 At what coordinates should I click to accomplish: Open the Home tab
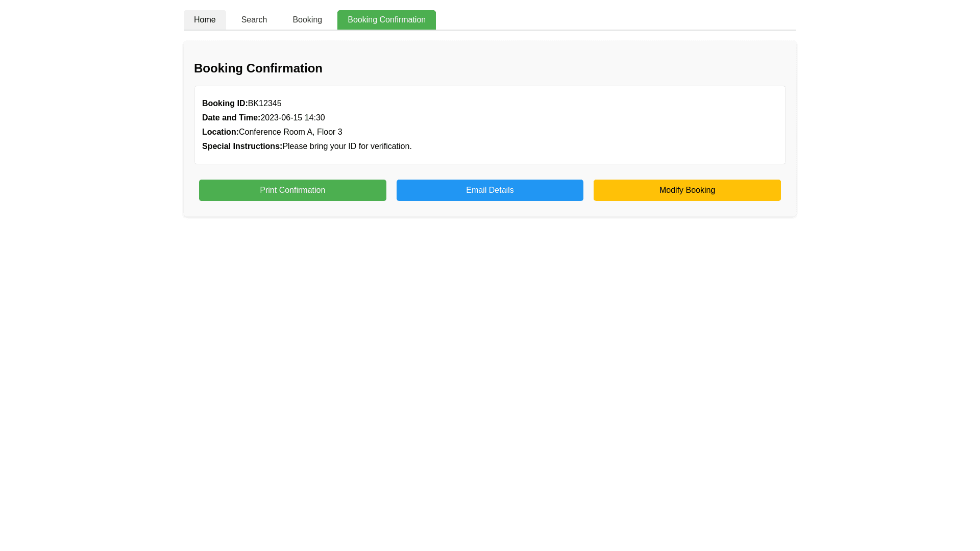(x=205, y=20)
